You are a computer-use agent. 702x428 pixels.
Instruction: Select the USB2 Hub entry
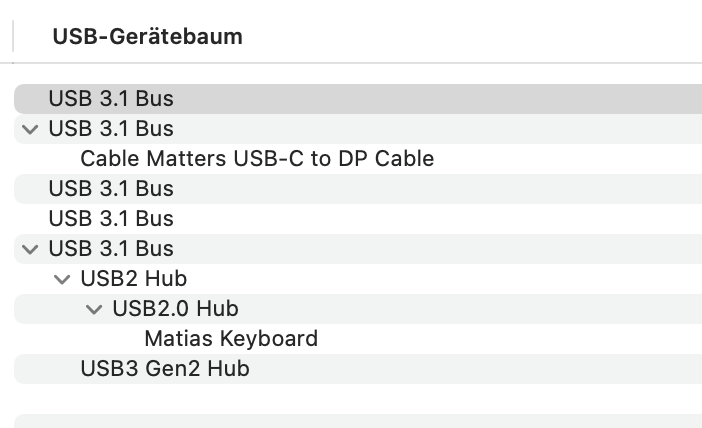tap(133, 279)
